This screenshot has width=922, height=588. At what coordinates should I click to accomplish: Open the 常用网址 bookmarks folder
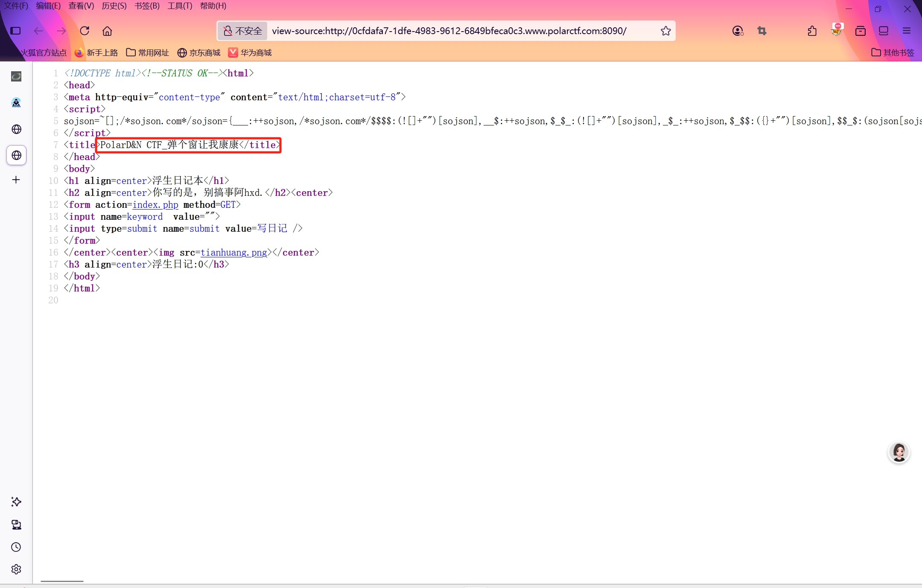tap(148, 52)
